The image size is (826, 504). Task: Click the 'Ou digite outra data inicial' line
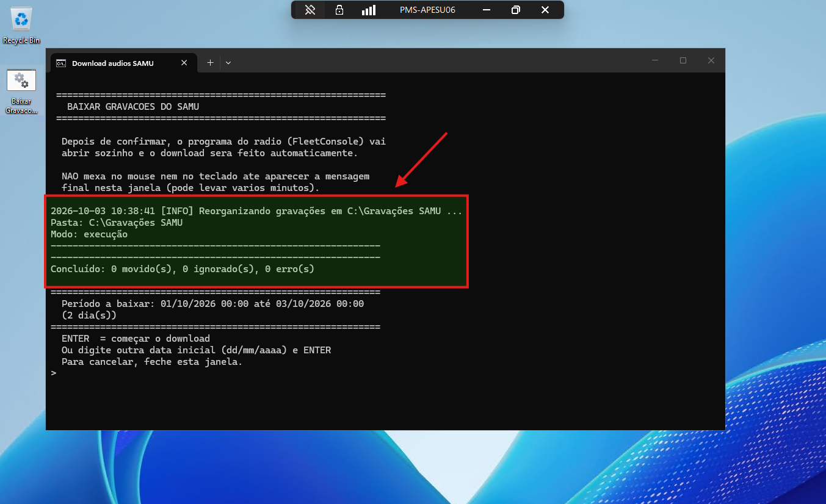pos(196,350)
